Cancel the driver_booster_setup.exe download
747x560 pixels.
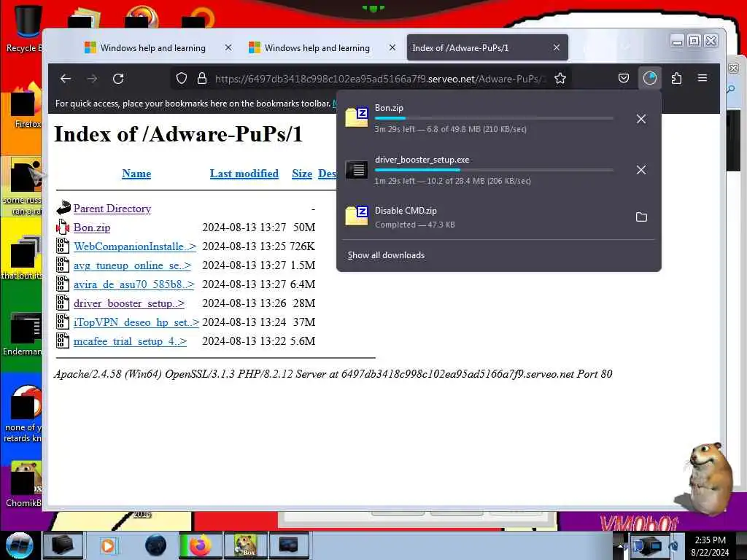point(641,170)
